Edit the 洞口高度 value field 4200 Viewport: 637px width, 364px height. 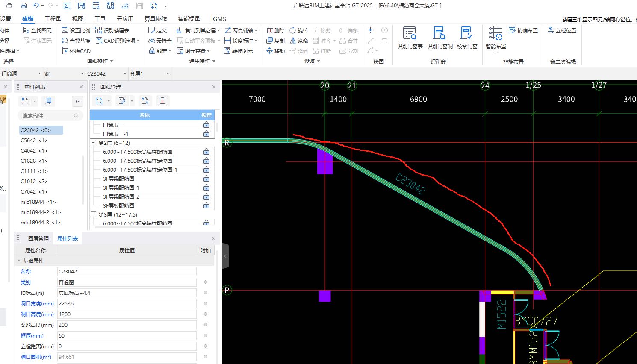pyautogui.click(x=127, y=314)
